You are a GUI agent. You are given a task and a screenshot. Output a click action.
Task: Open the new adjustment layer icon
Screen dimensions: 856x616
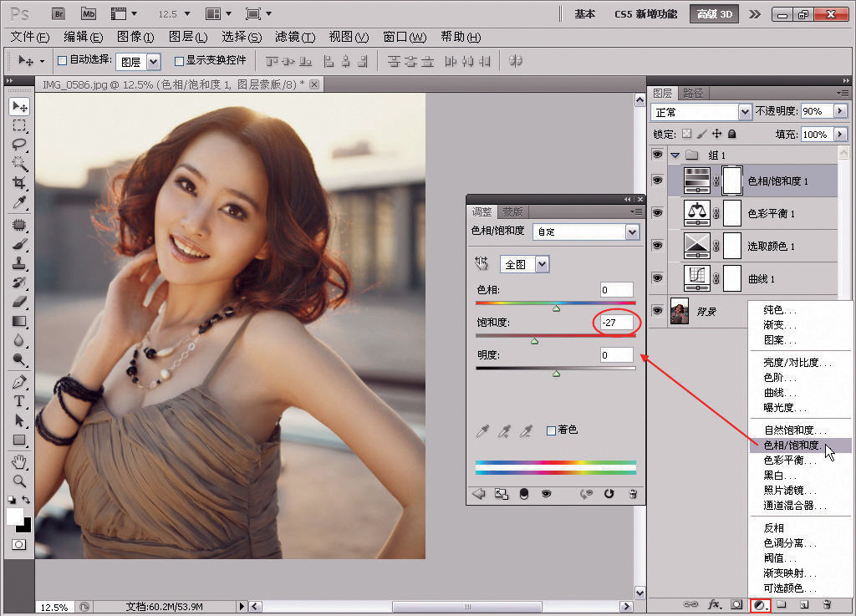tap(760, 603)
